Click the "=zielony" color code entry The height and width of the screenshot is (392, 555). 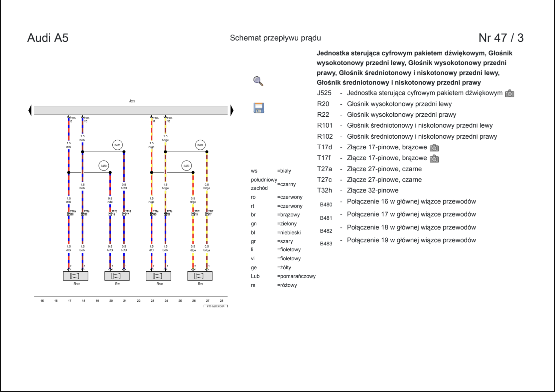point(287,224)
